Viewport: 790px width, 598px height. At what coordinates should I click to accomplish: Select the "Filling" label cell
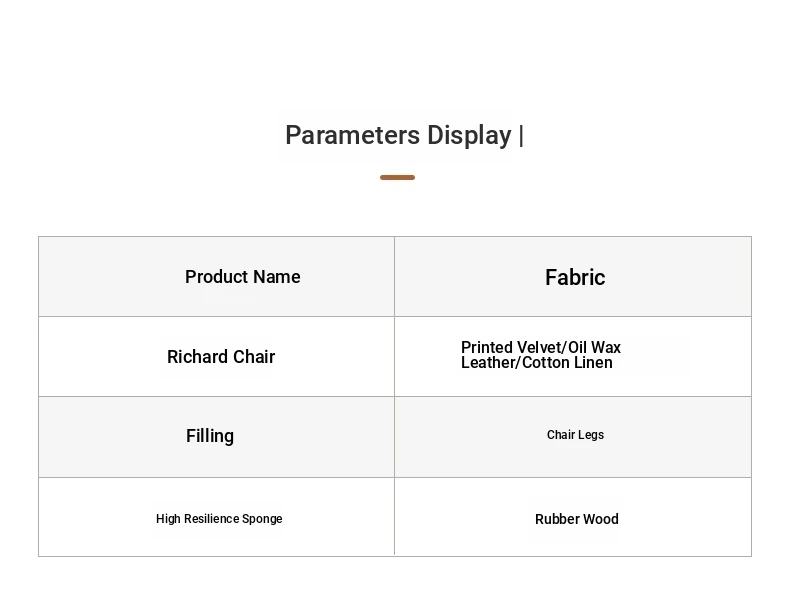[x=210, y=436]
